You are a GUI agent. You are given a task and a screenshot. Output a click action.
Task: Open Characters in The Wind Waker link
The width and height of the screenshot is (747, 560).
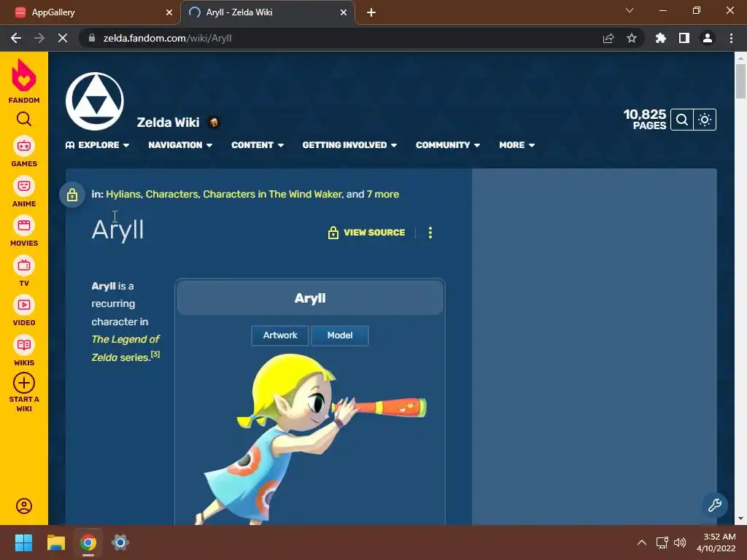pyautogui.click(x=272, y=194)
